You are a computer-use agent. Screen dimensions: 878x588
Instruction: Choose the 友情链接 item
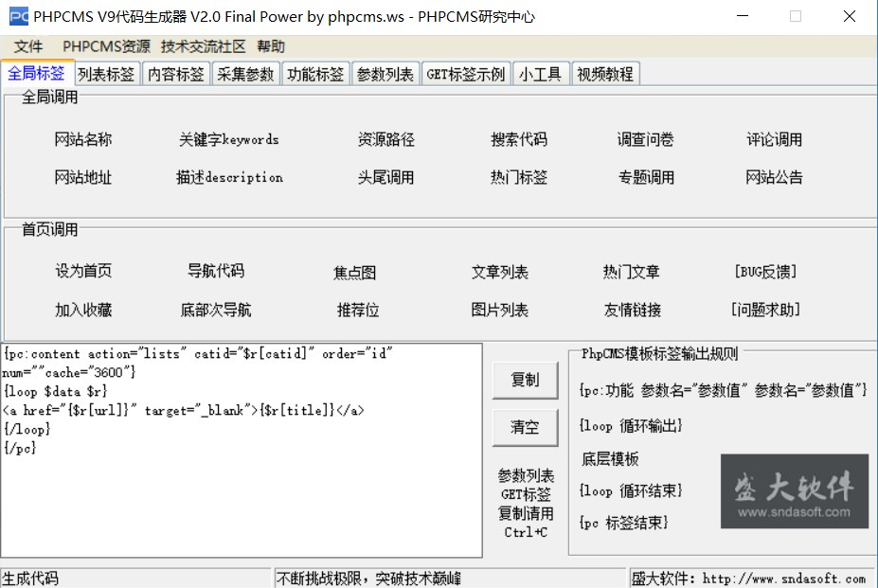633,310
